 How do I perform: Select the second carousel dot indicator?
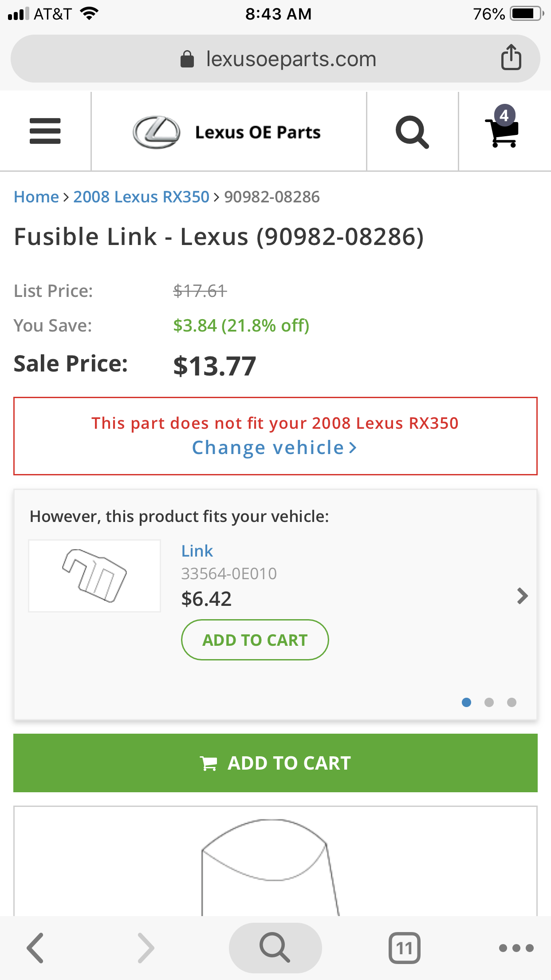[x=489, y=702]
